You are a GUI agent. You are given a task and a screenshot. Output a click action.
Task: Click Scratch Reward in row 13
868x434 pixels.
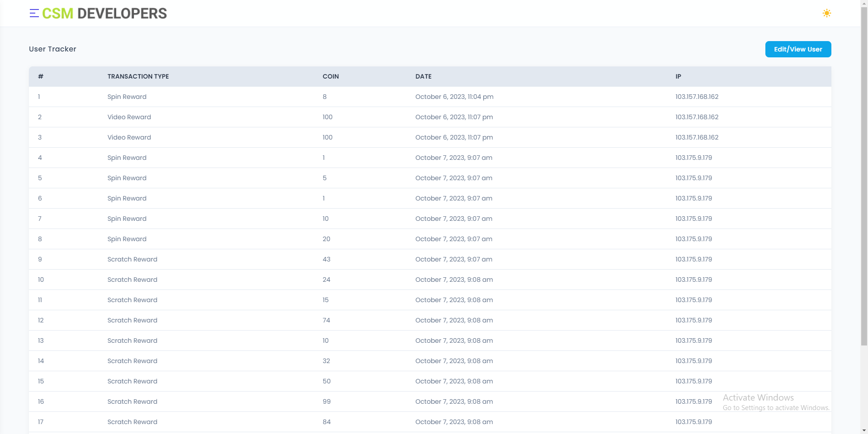click(x=132, y=341)
